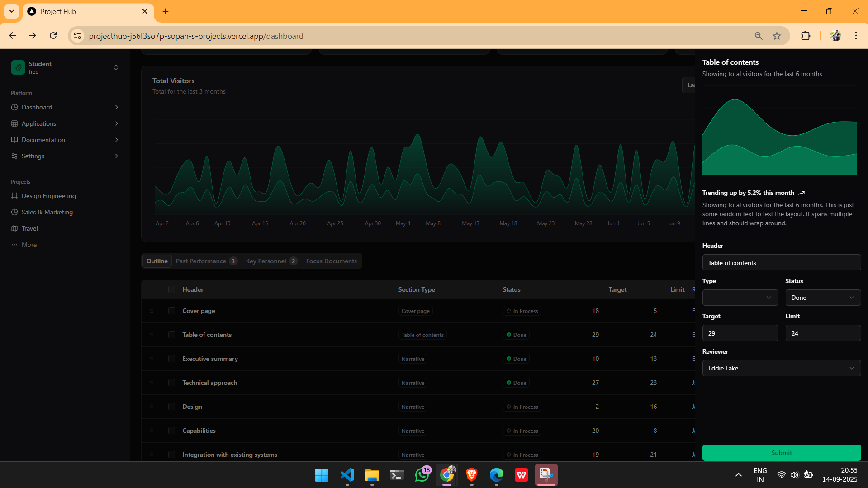
Task: Check the Integration with existing systems checkbox
Action: 172,455
